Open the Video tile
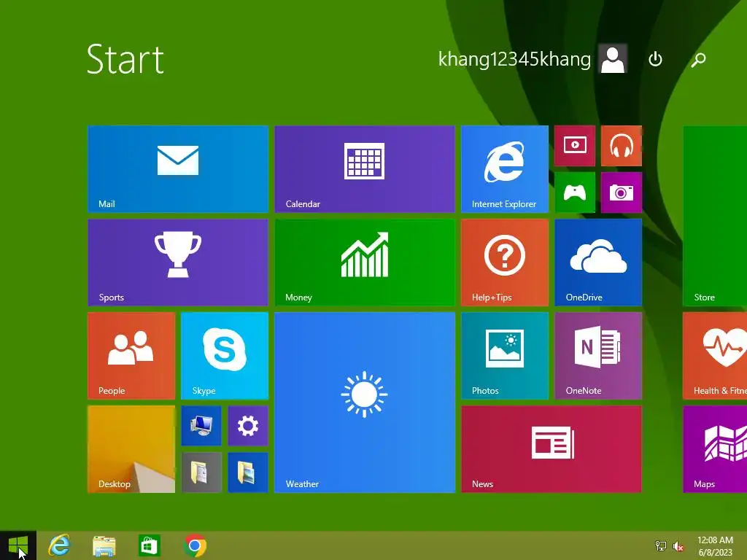This screenshot has width=747, height=560. (575, 146)
